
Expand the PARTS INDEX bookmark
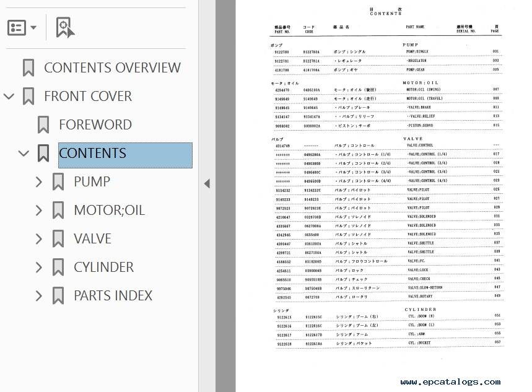coord(39,296)
